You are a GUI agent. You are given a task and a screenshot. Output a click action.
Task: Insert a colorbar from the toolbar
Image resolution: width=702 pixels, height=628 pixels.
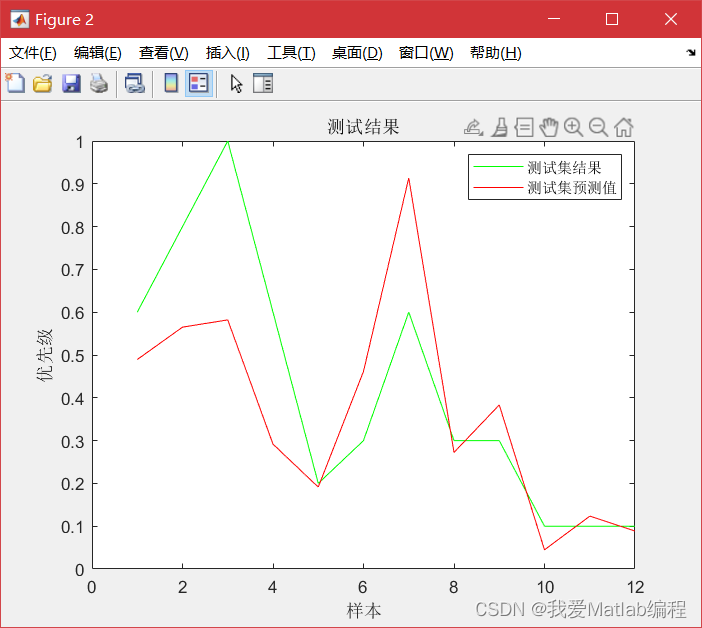[171, 83]
